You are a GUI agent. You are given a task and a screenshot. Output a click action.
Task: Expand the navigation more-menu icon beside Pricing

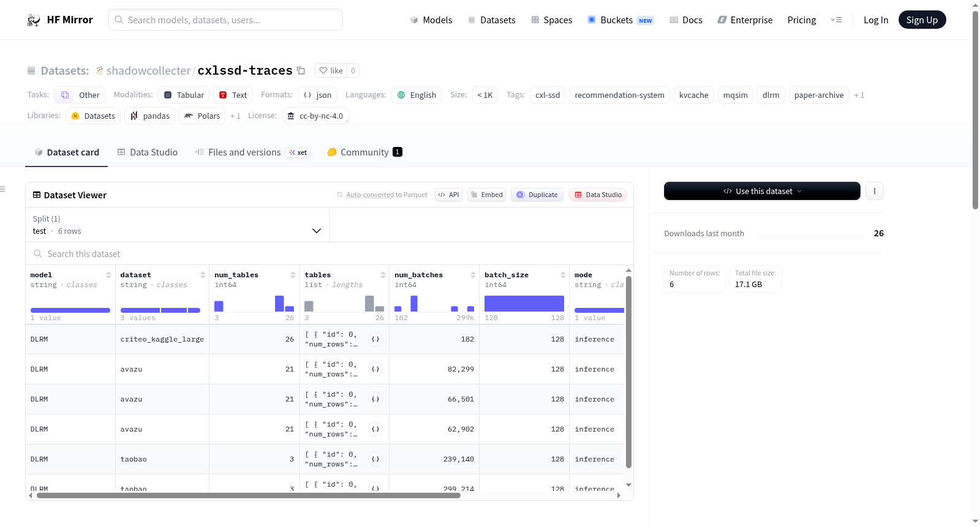836,20
